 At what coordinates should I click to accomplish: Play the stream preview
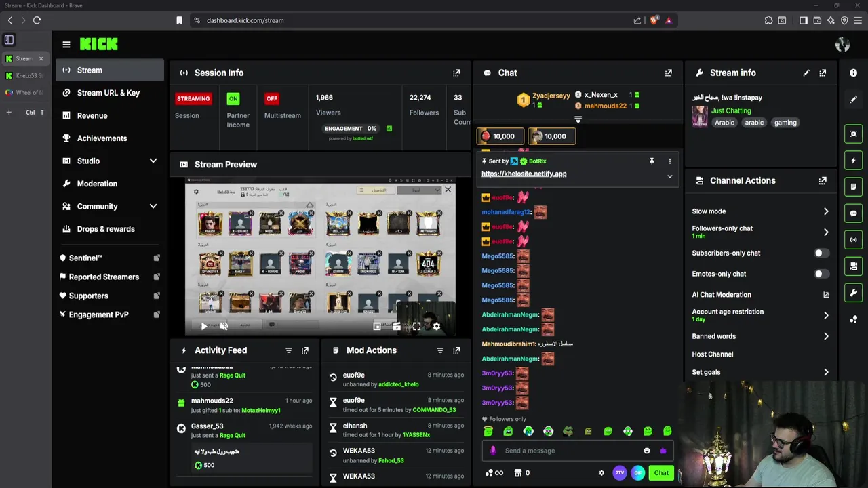click(x=203, y=326)
